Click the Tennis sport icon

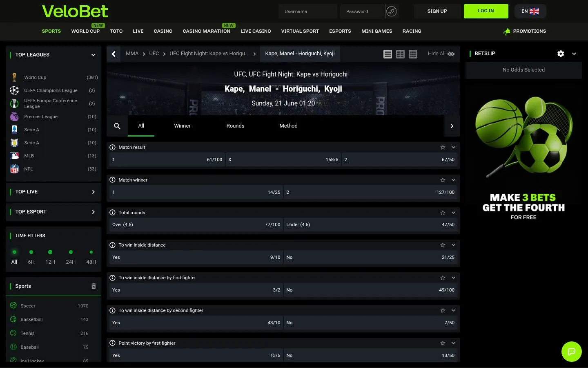[x=13, y=333]
